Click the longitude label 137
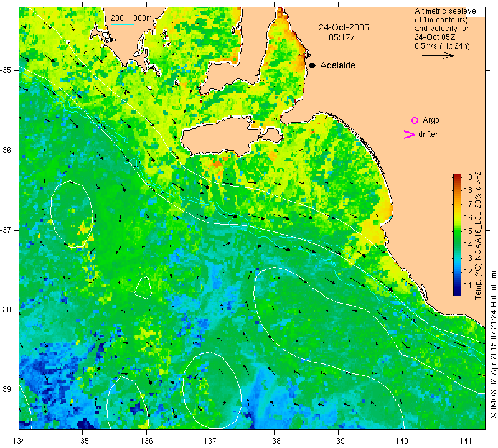The image size is (498, 448). coord(210,441)
